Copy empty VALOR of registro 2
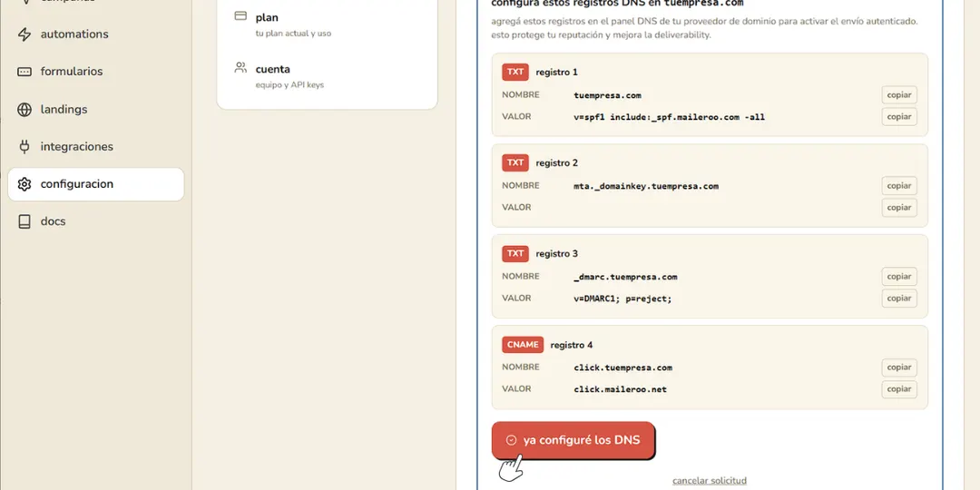The width and height of the screenshot is (980, 490). [899, 208]
